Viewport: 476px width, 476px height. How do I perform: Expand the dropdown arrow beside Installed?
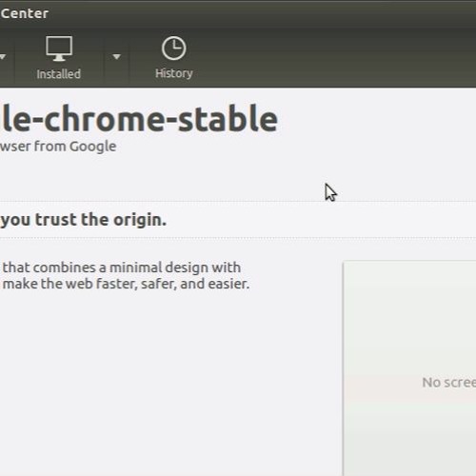(x=116, y=57)
